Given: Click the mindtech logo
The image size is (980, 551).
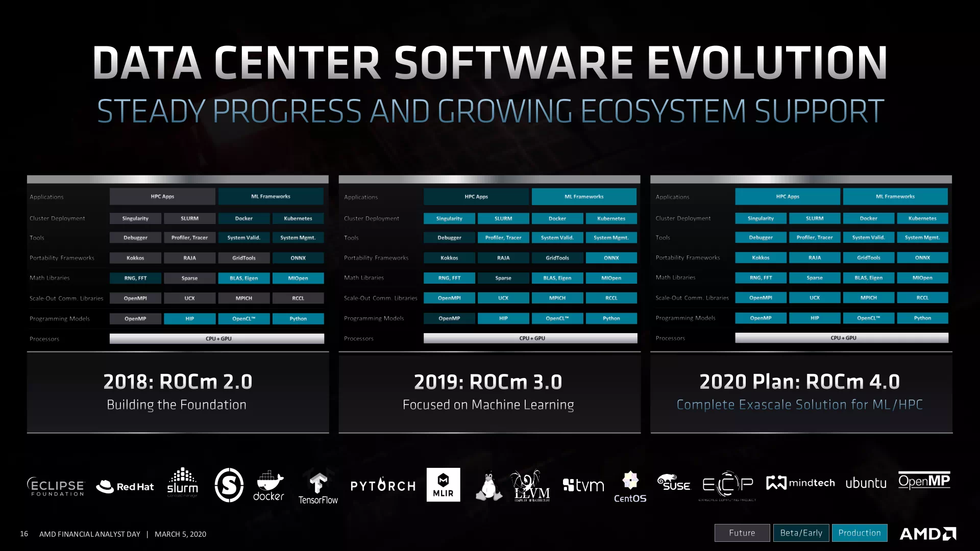Looking at the screenshot, I should (x=800, y=483).
